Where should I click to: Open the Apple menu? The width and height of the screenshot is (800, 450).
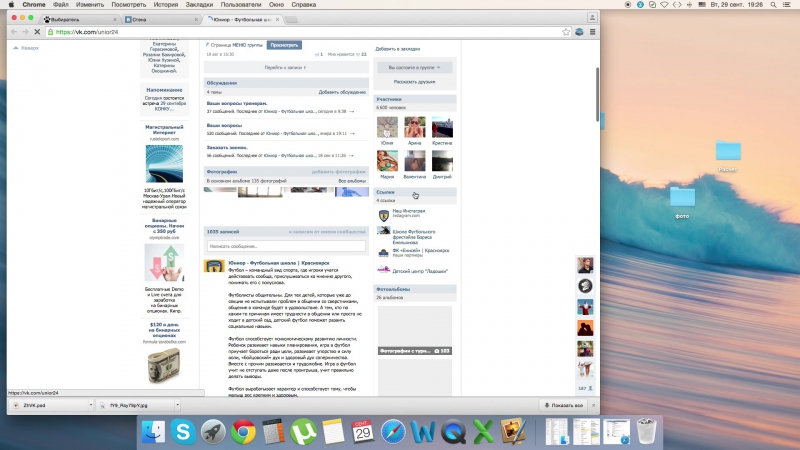(11, 5)
